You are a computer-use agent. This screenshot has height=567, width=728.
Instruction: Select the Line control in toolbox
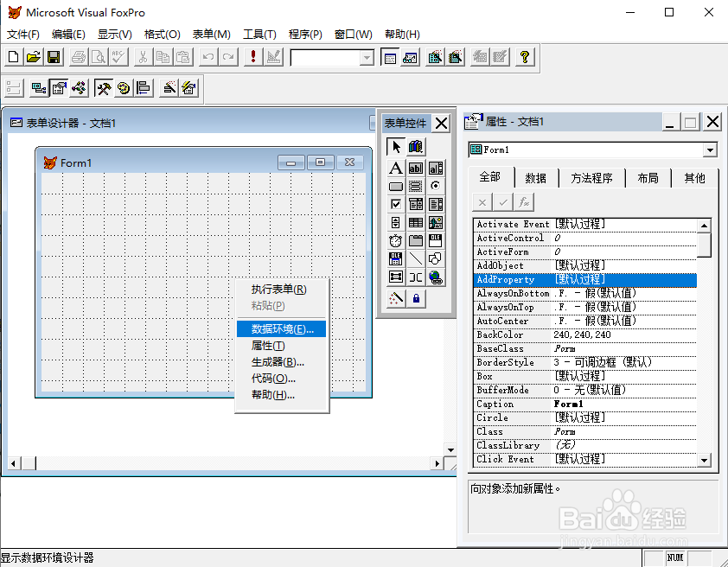tap(416, 259)
